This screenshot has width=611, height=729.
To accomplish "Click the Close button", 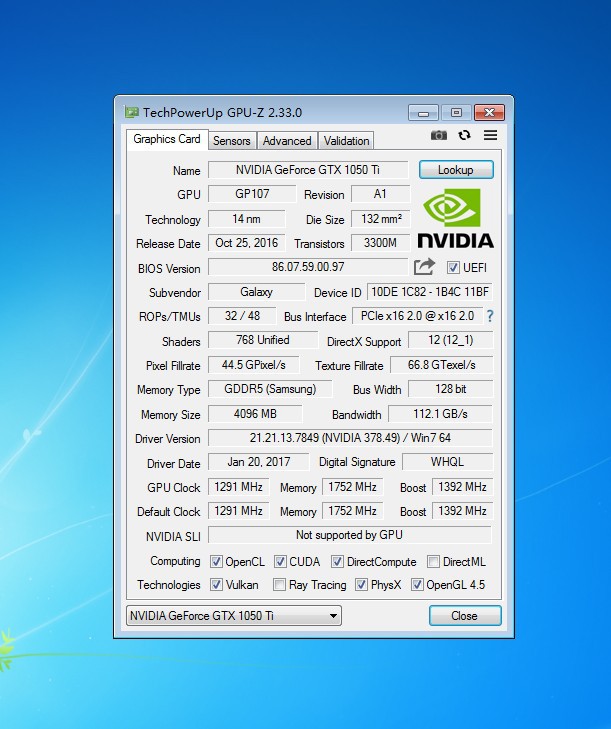I will tap(465, 616).
